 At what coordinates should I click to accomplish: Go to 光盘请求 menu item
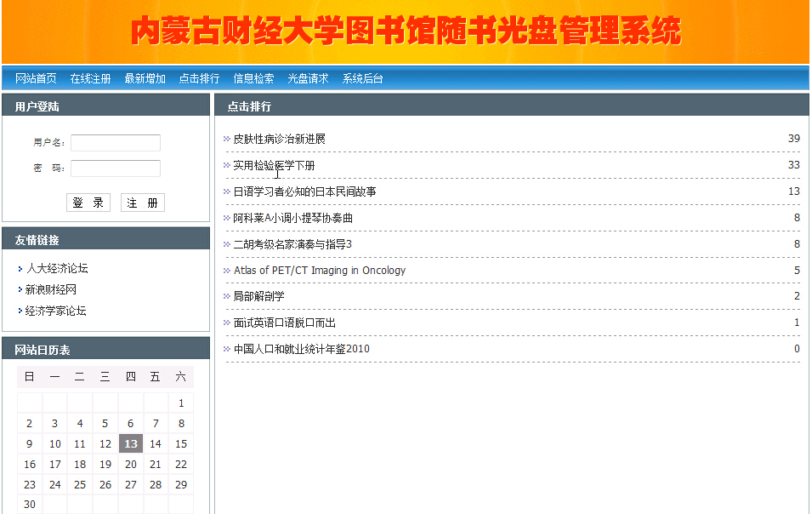[308, 78]
